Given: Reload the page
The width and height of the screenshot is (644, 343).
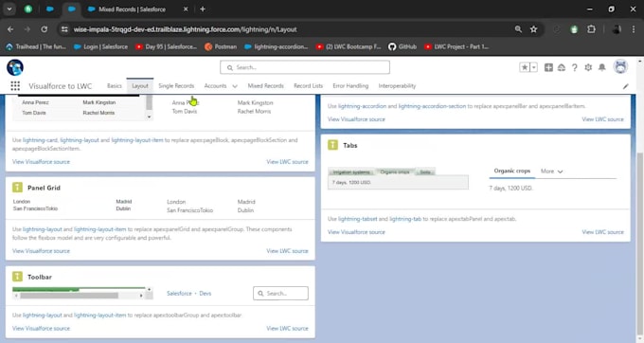Looking at the screenshot, I should (x=44, y=29).
